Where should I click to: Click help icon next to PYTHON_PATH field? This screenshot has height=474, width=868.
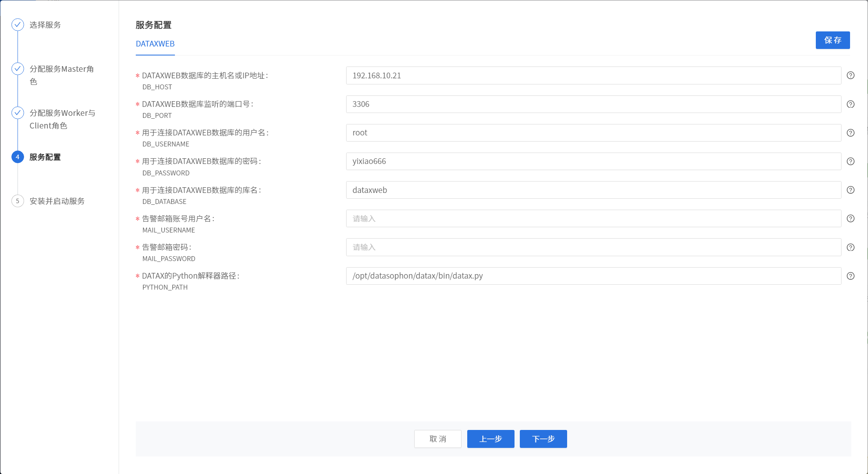click(850, 276)
